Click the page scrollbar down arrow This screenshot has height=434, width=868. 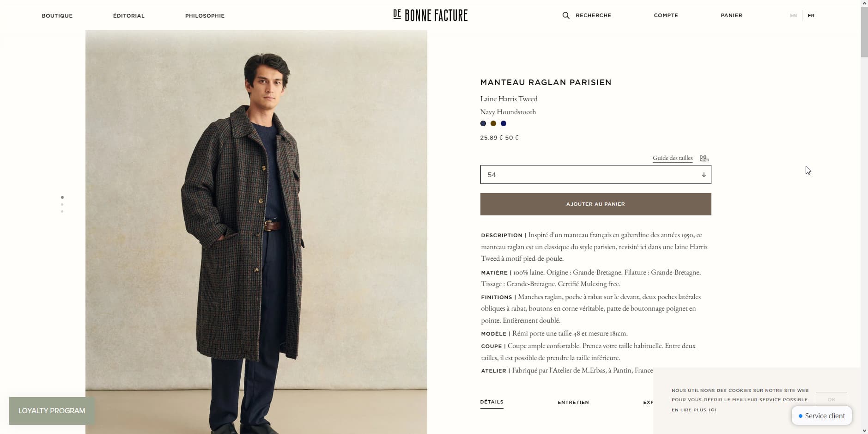pyautogui.click(x=864, y=430)
